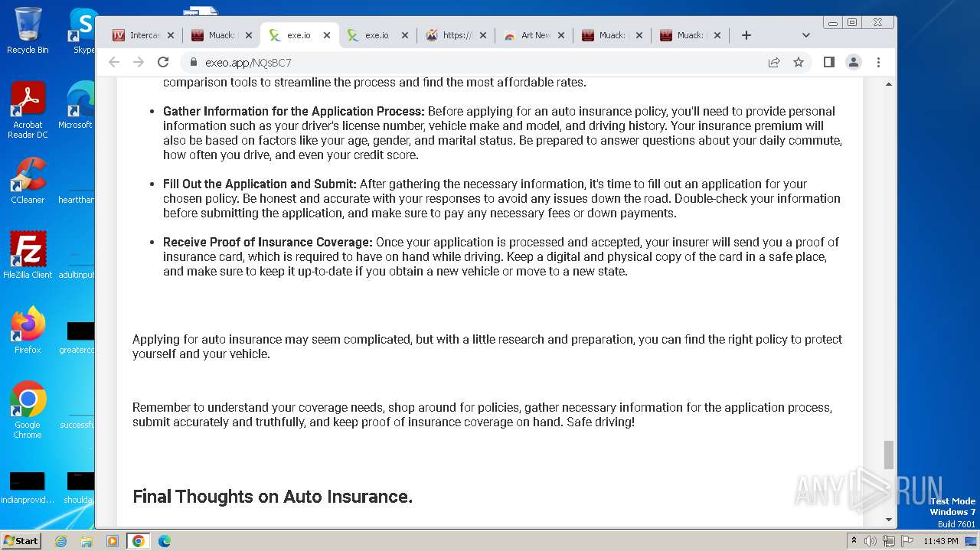
Task: Open Chrome's side panel
Action: 828,62
